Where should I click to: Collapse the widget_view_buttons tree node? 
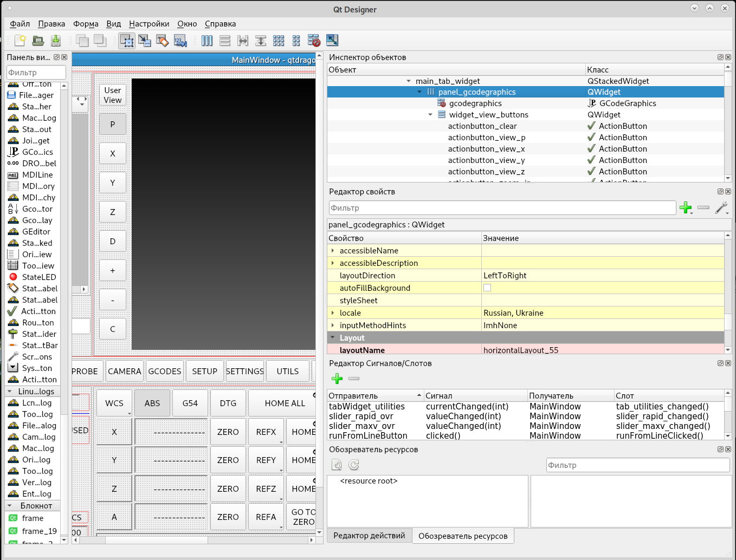(x=430, y=115)
